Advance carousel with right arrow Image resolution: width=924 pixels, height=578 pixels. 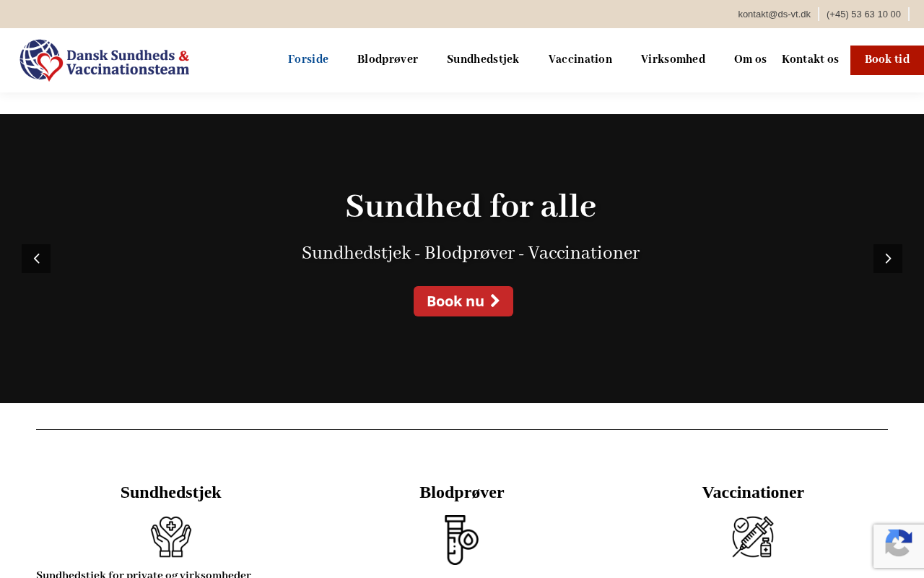click(x=888, y=259)
